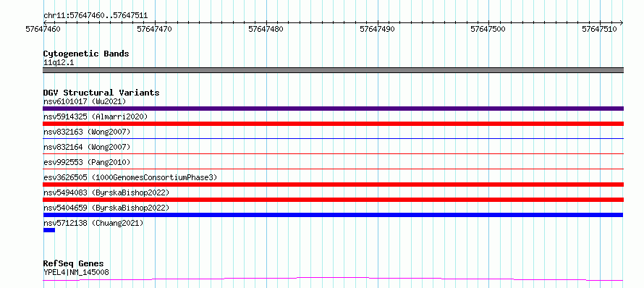Image resolution: width=644 pixels, height=288 pixels.
Task: Click the red nsv5914325 variant bar
Action: point(333,124)
